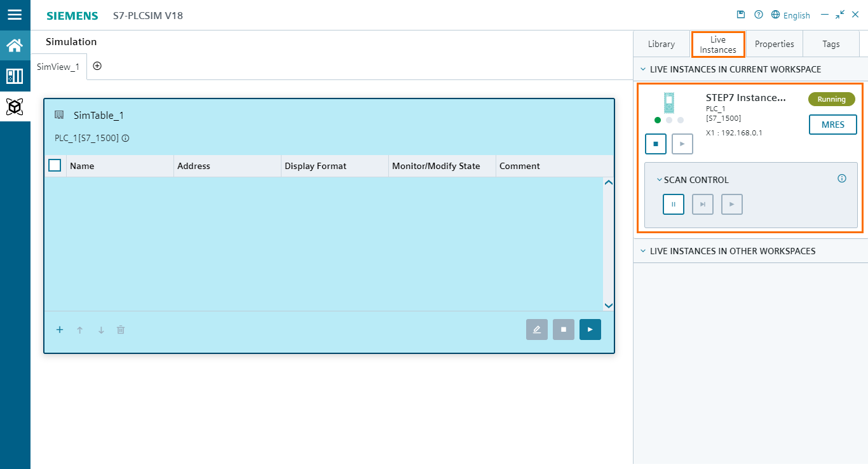
Task: Switch to the Library tab
Action: pyautogui.click(x=661, y=43)
